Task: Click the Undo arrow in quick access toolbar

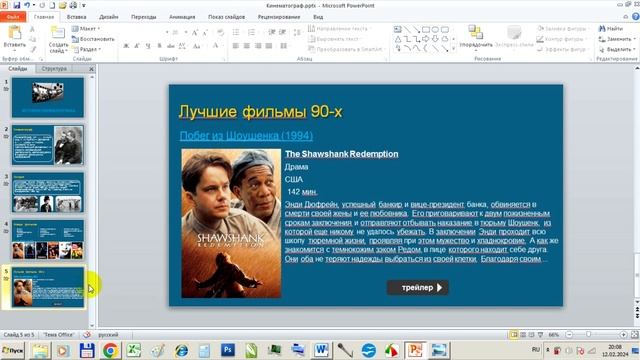Action: pyautogui.click(x=27, y=5)
